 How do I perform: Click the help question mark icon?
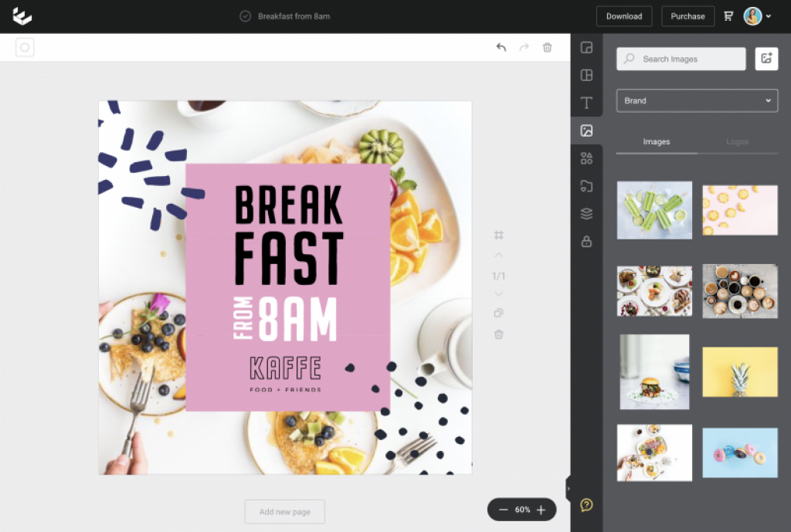[x=586, y=505]
